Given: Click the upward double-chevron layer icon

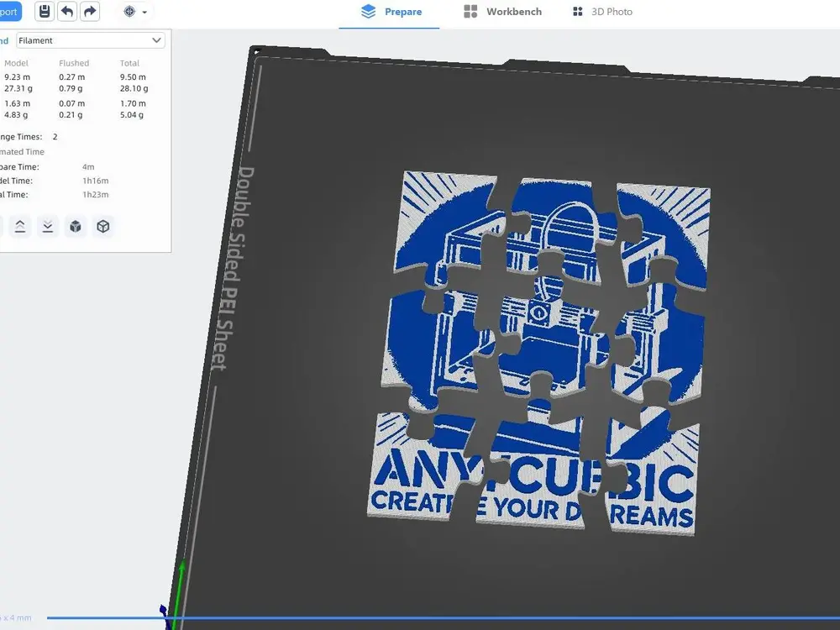Looking at the screenshot, I should pyautogui.click(x=20, y=227).
